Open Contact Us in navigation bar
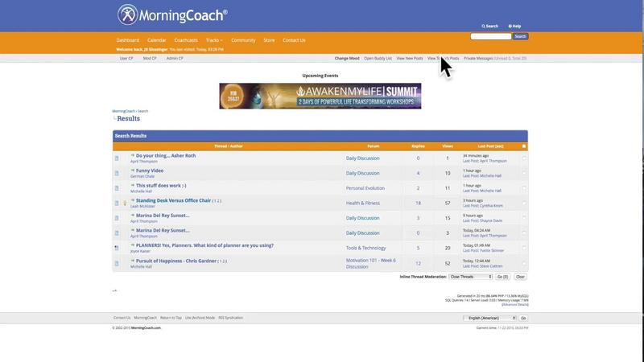Image resolution: width=644 pixels, height=362 pixels. [x=294, y=40]
